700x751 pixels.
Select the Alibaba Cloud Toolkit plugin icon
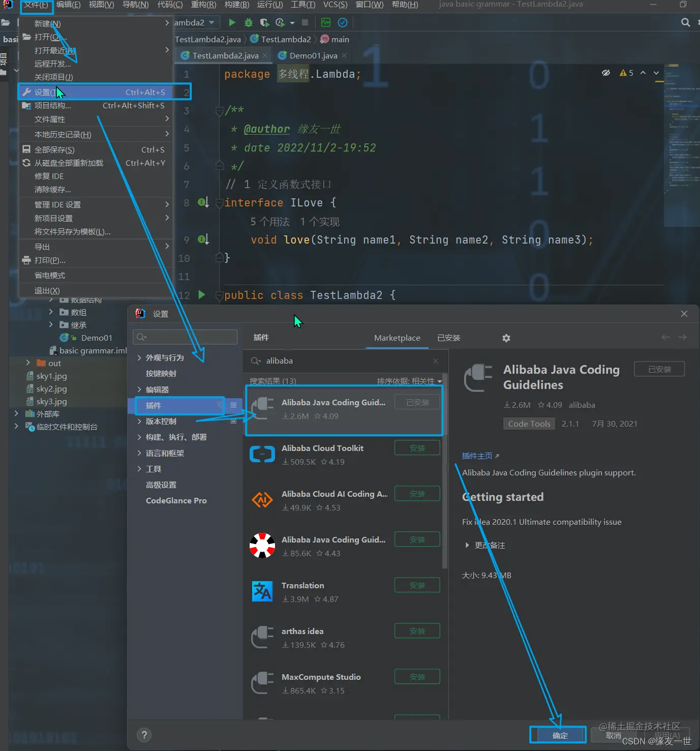coord(262,454)
